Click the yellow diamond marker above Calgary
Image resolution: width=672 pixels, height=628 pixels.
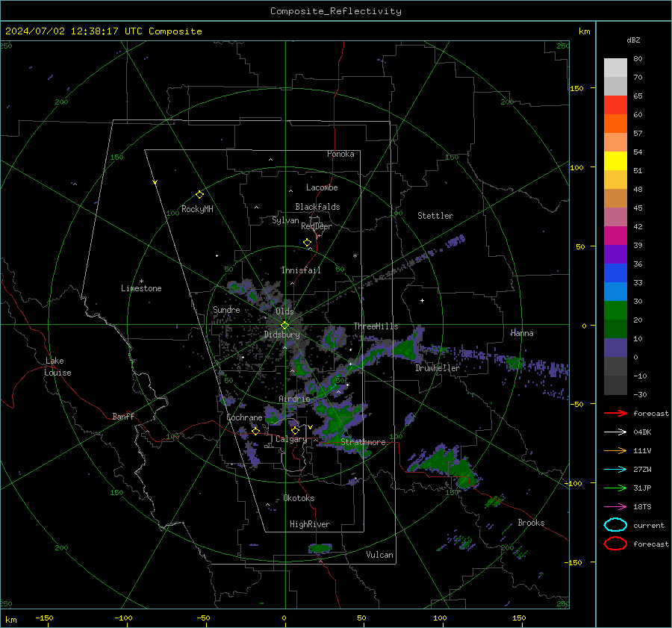[295, 430]
